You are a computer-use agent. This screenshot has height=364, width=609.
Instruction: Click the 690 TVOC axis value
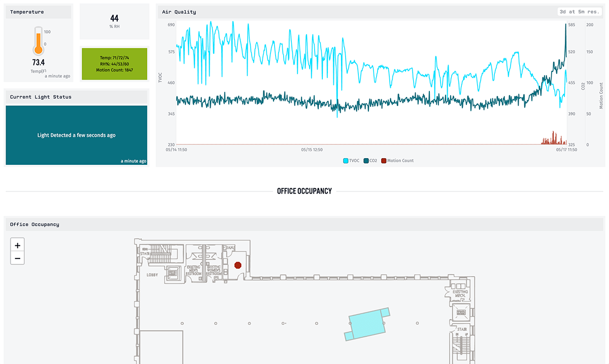171,25
